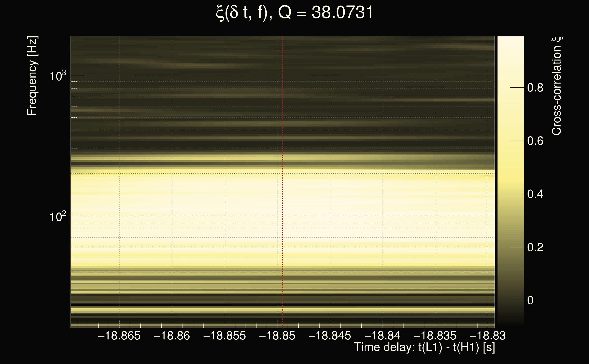Screen dimensions: 589x364
Task: Click the 0 colorbar tick label
Action: tap(530, 301)
